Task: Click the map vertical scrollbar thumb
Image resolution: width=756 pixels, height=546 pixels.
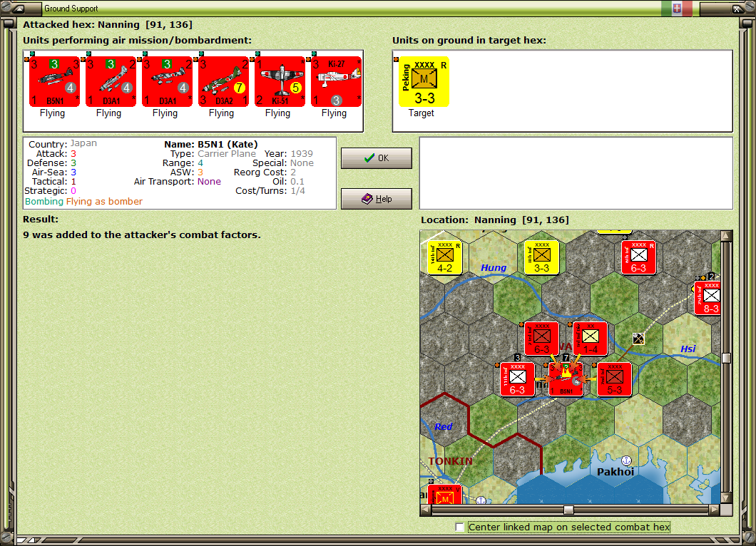Action: tap(726, 358)
